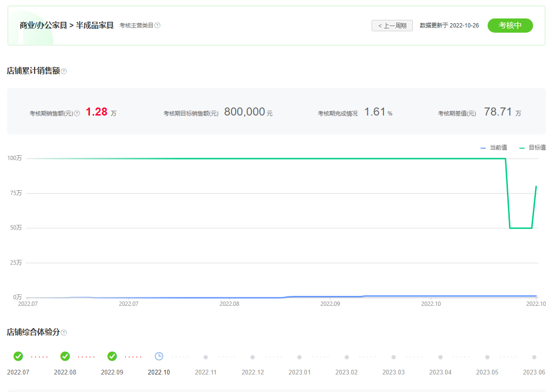The width and height of the screenshot is (552, 392).
Task: Click green checkmark for 2022.08
Action: (x=65, y=356)
